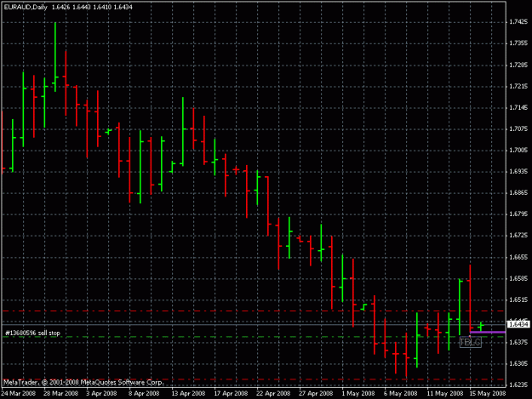Click the 27 Apr 2008 date label
Screen dimensions: 532x399
(x=316, y=394)
